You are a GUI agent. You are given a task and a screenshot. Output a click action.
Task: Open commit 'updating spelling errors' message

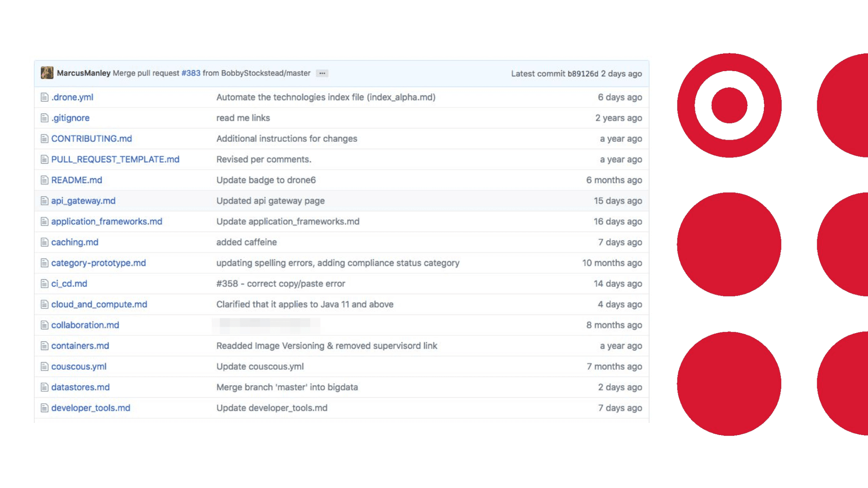click(x=338, y=263)
